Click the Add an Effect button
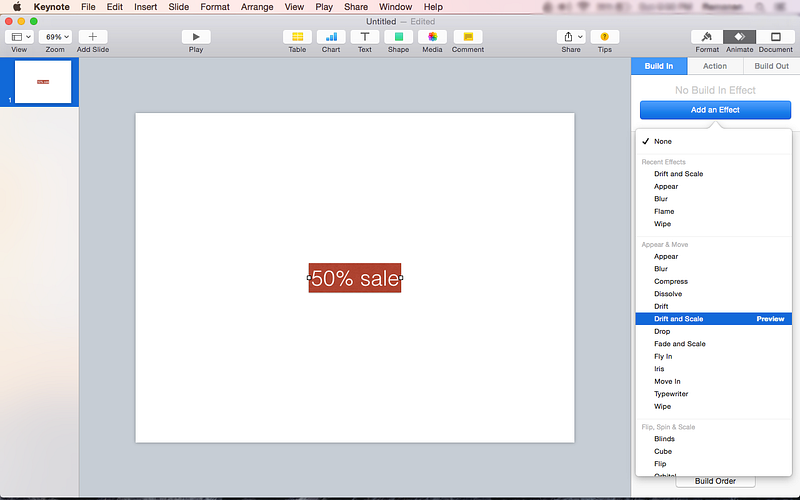Screen dimensions: 800x500 (715, 110)
